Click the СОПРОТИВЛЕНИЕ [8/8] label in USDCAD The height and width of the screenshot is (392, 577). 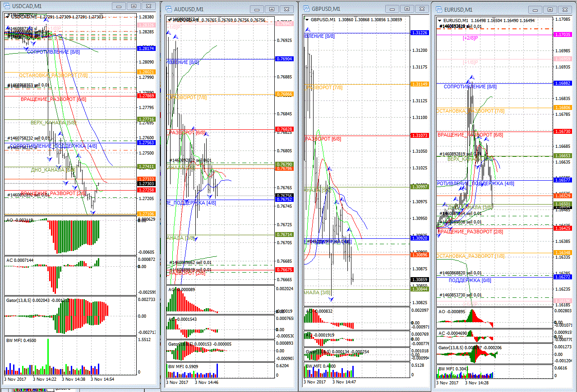coord(53,52)
